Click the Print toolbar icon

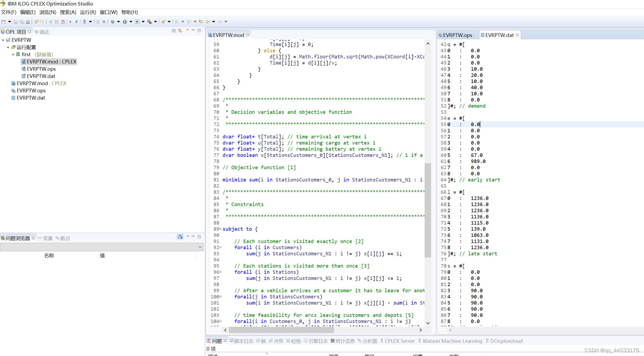[28, 22]
